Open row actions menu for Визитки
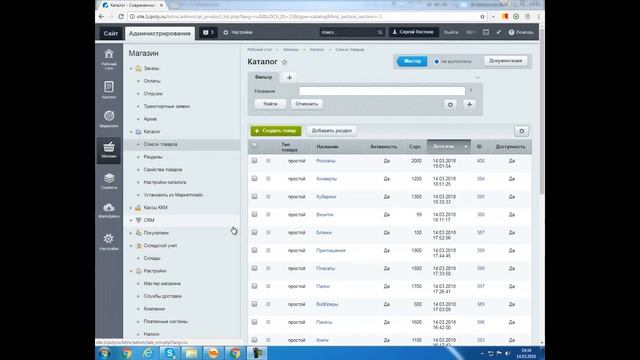 (268, 214)
